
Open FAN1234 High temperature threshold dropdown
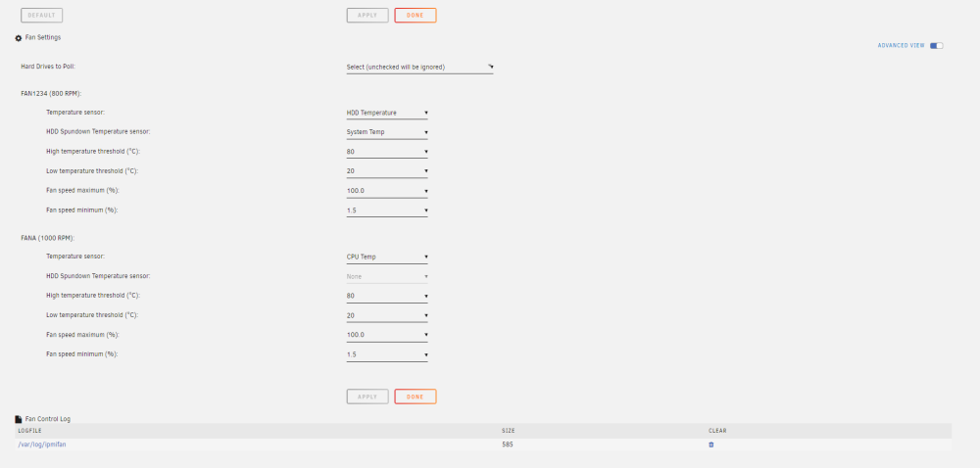[x=387, y=152]
